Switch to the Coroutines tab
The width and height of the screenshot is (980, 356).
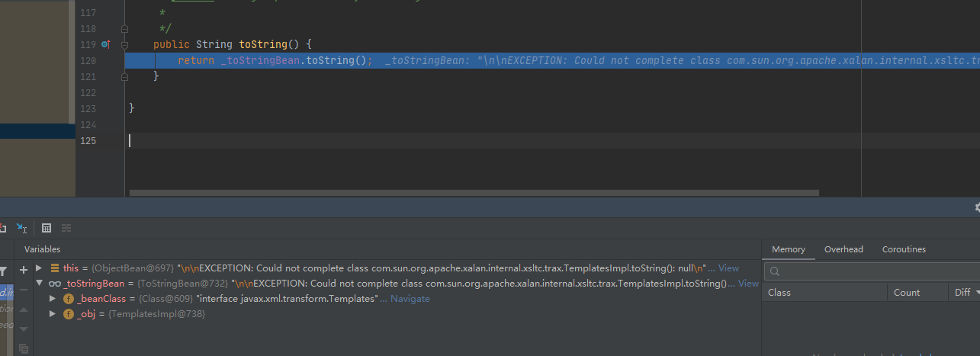[x=904, y=249]
